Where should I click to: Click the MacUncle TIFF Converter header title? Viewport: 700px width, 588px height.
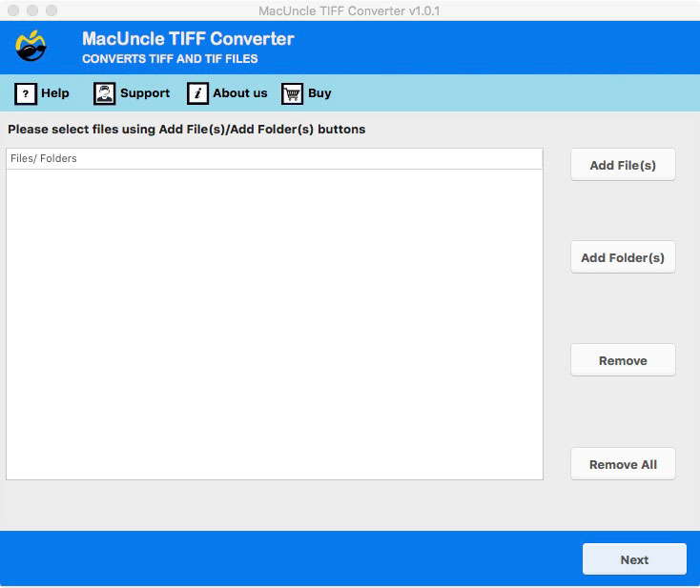(x=188, y=39)
